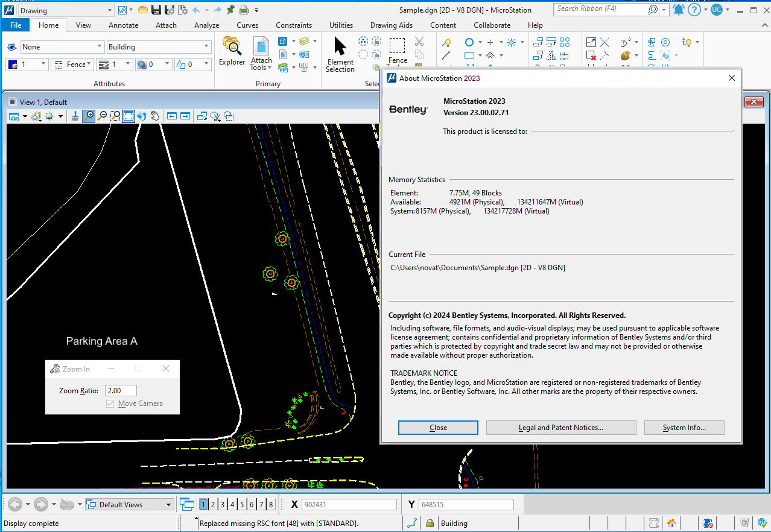Toggle view 8 button in view groups bar
This screenshot has width=771, height=532.
271,505
